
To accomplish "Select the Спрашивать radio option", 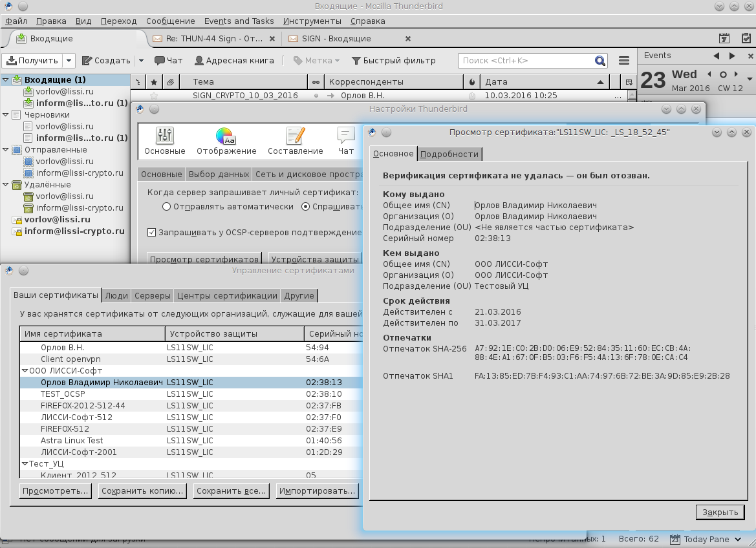I will tap(305, 207).
